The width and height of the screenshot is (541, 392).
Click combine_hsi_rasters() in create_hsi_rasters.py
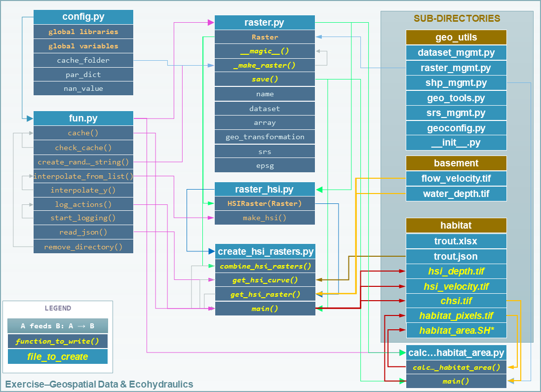click(x=265, y=266)
